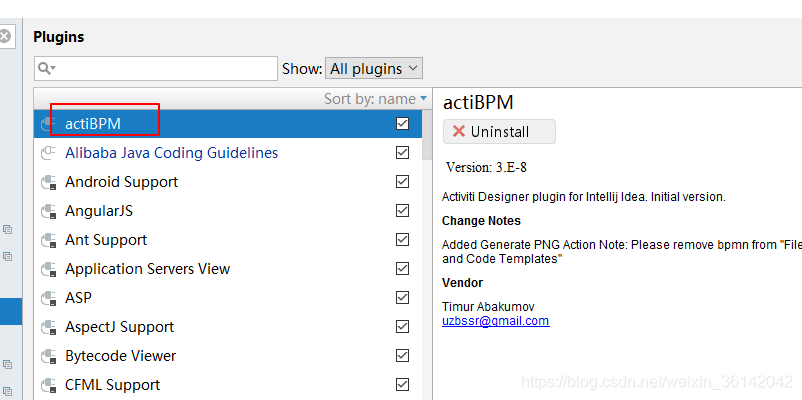Select the CFML Support row
This screenshot has height=400, width=802.
(228, 385)
